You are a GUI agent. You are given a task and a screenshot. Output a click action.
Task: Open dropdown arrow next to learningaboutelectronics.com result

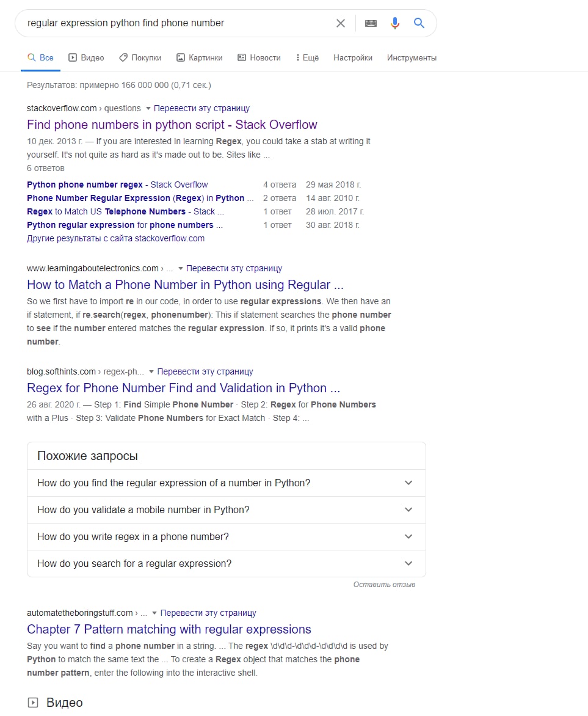(180, 269)
